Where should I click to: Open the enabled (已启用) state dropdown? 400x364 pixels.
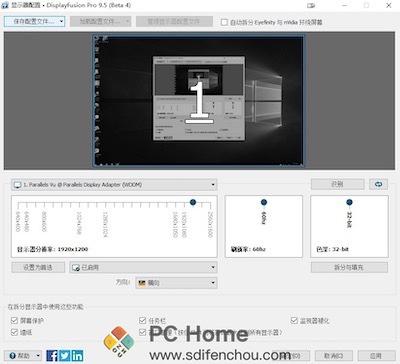(143, 267)
